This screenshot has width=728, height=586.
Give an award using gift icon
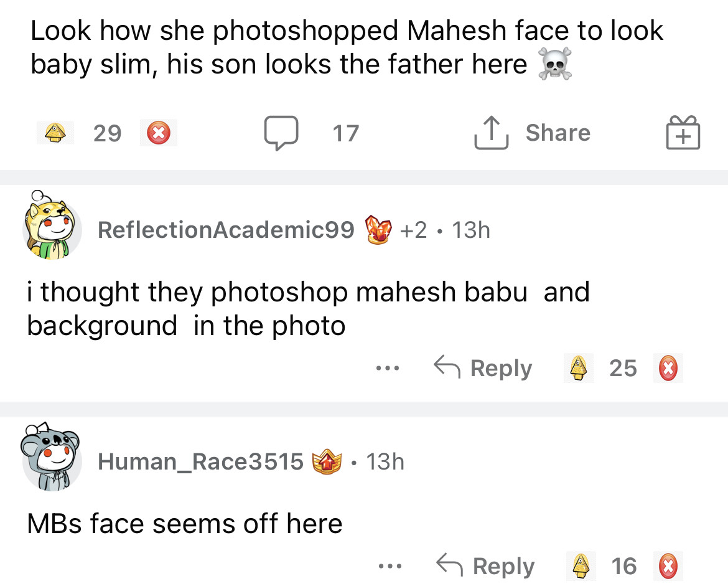coord(683,133)
